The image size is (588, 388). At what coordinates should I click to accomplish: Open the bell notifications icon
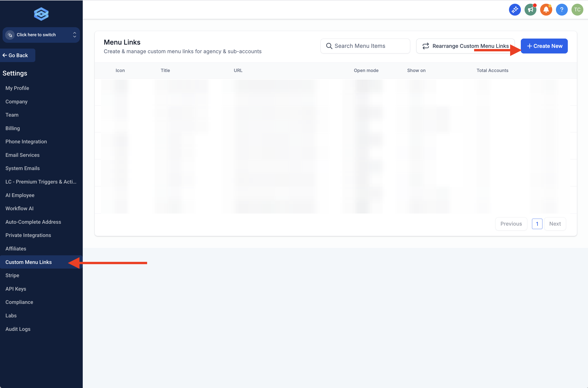(x=546, y=10)
